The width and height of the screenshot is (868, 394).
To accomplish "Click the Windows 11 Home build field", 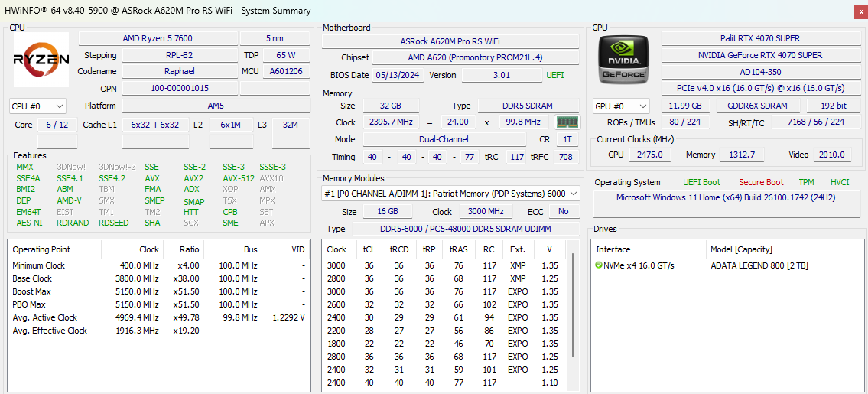I will 727,204.
